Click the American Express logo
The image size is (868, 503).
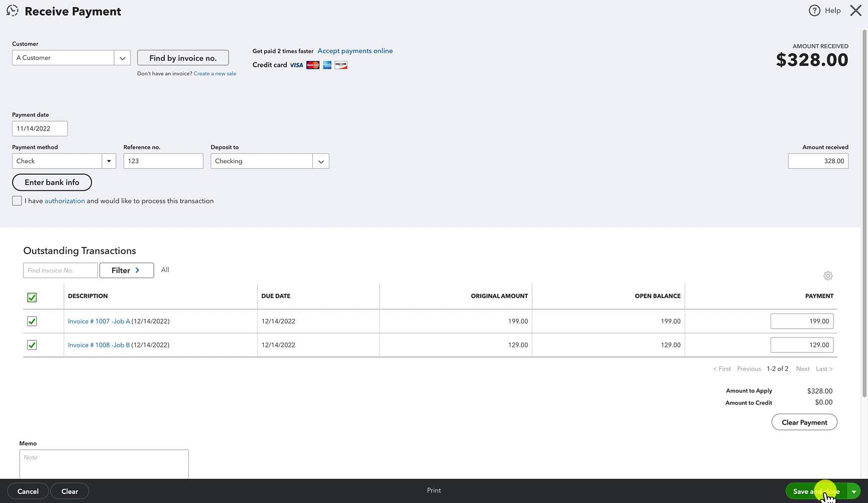327,65
